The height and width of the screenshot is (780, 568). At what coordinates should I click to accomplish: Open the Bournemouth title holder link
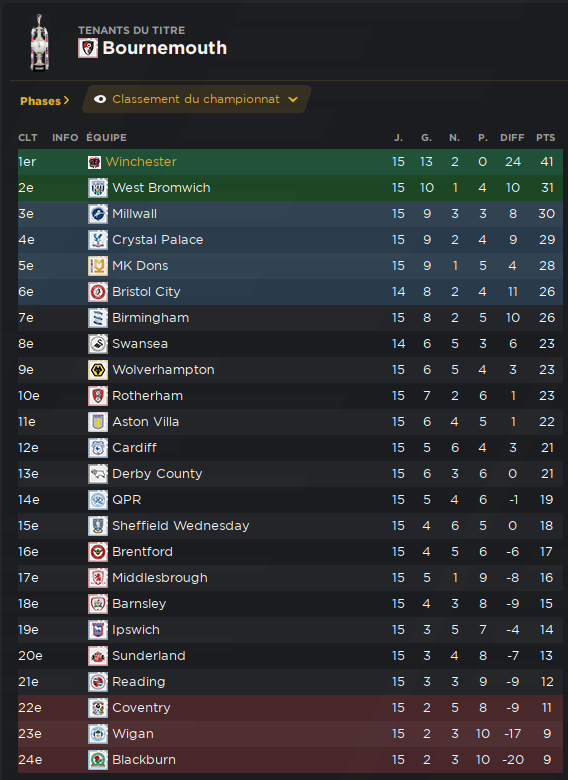pyautogui.click(x=165, y=48)
